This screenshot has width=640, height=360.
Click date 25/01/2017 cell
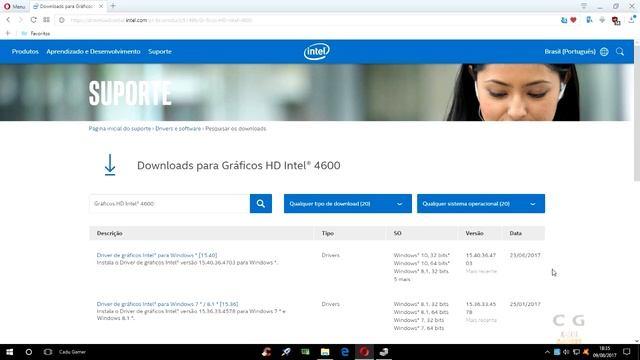pyautogui.click(x=525, y=304)
